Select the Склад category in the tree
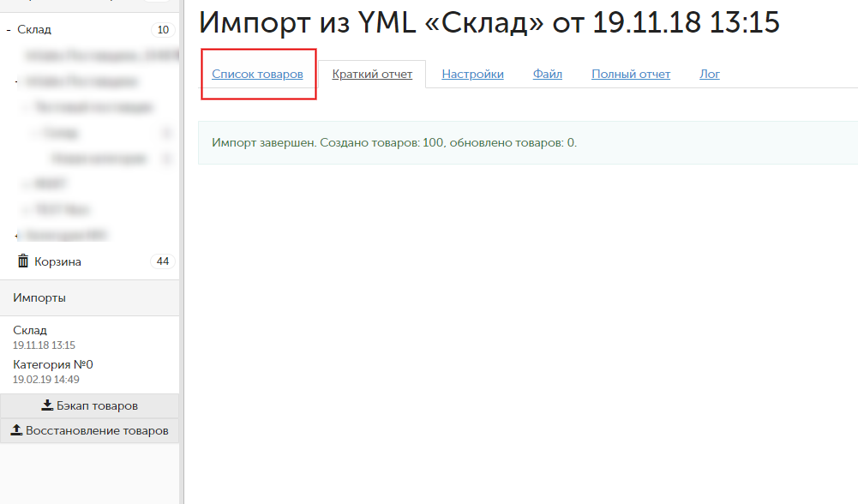 point(34,30)
